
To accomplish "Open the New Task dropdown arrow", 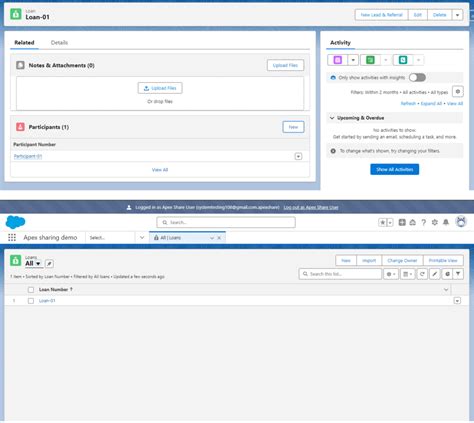I will [386, 60].
